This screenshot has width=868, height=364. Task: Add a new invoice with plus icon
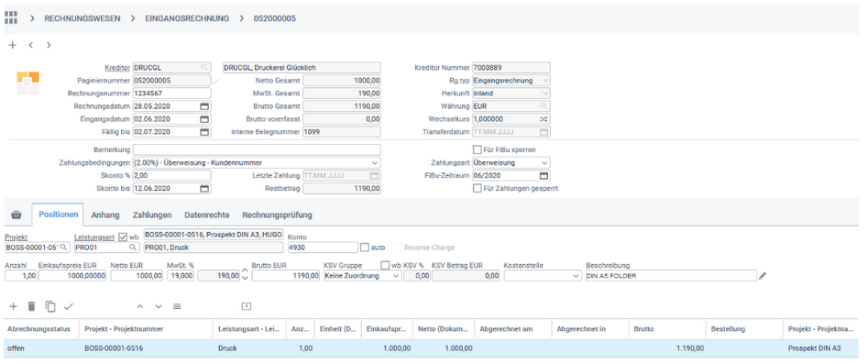pos(13,46)
